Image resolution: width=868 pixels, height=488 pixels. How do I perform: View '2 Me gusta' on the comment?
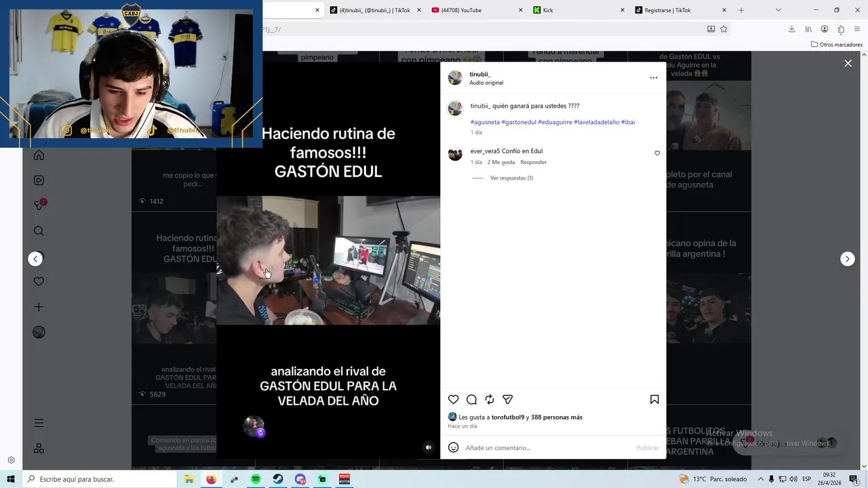(x=501, y=162)
